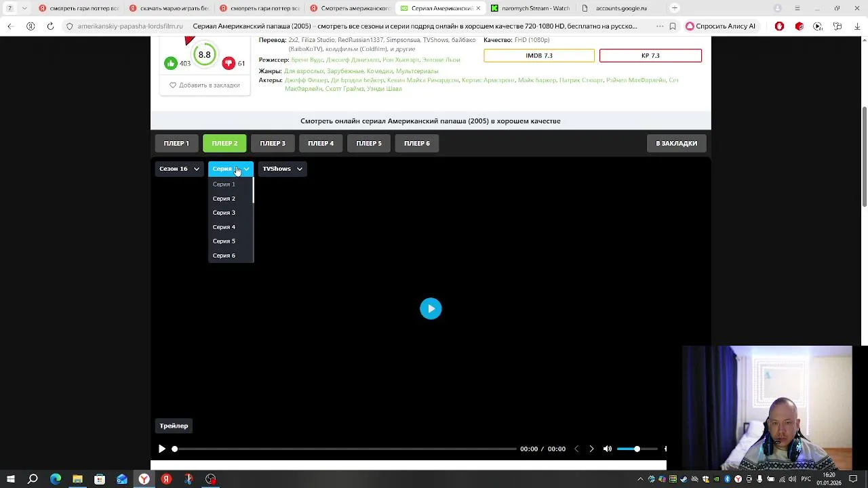Click the small play icon in player controls
The height and width of the screenshot is (488, 868).
click(161, 449)
